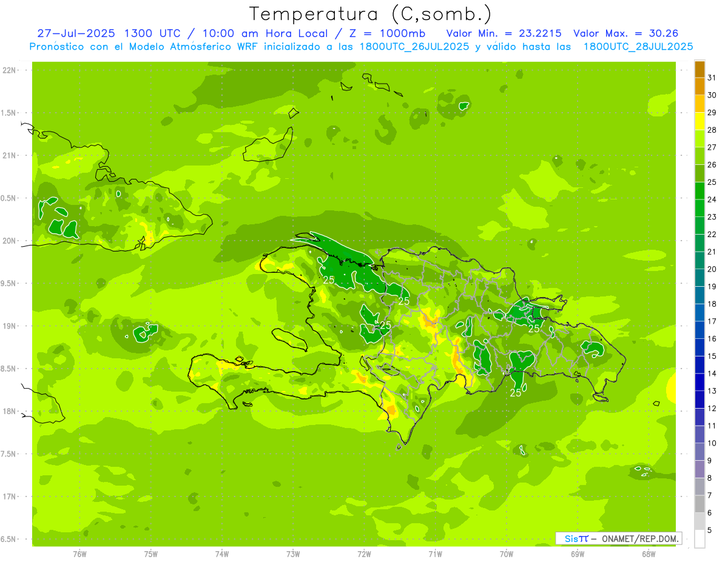Click 'Valor Max. = 30.26' text

click(x=625, y=33)
